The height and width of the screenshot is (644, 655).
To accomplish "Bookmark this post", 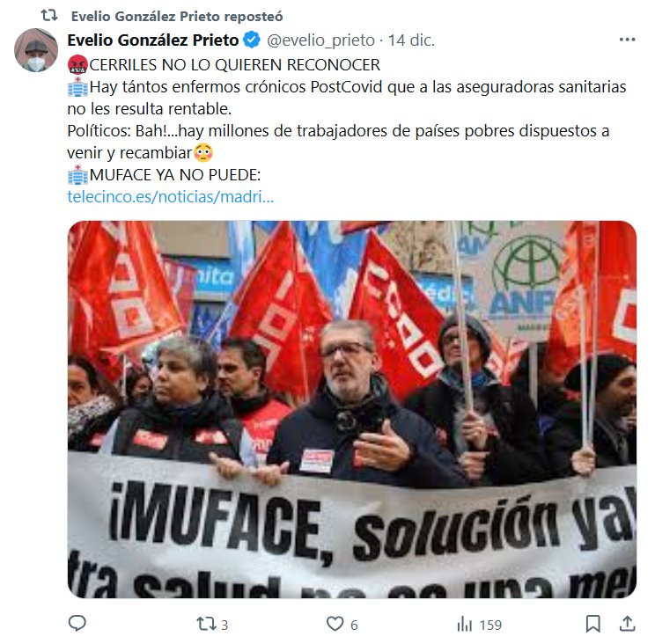I will 592,624.
